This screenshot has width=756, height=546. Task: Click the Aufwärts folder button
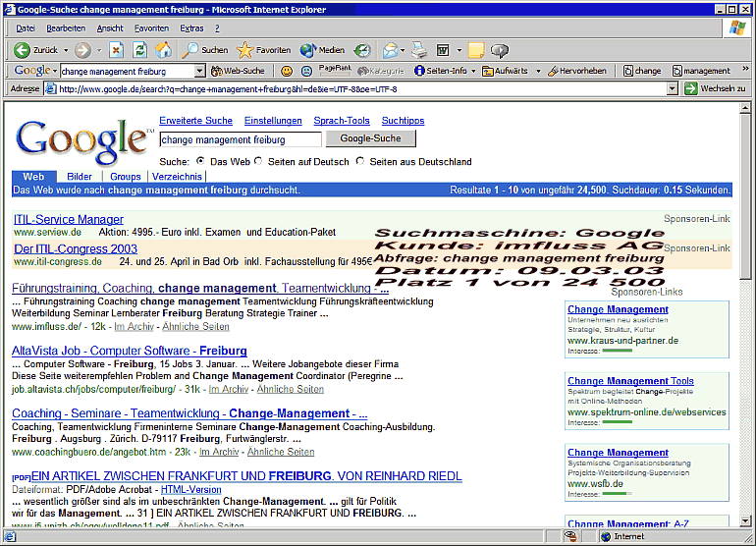(x=506, y=71)
